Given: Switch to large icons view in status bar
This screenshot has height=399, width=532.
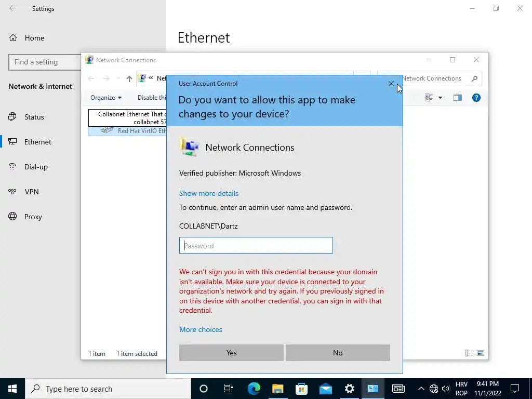Looking at the screenshot, I should 481,353.
